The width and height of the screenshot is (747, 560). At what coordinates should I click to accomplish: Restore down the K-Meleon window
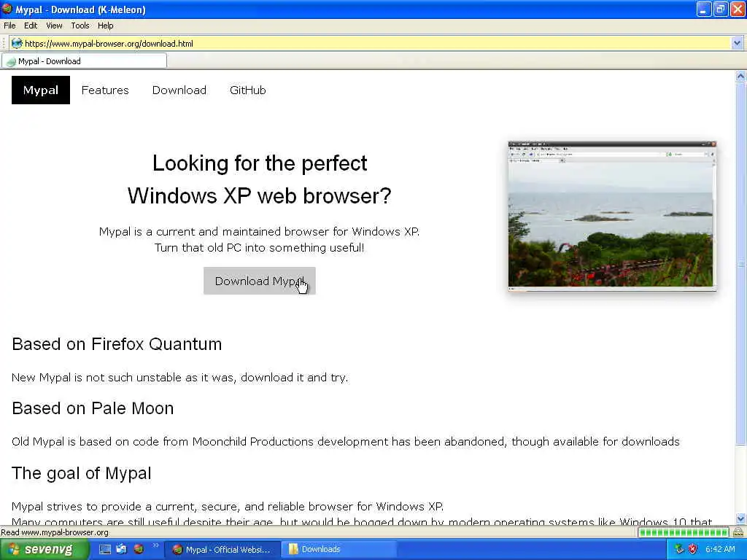coord(721,9)
